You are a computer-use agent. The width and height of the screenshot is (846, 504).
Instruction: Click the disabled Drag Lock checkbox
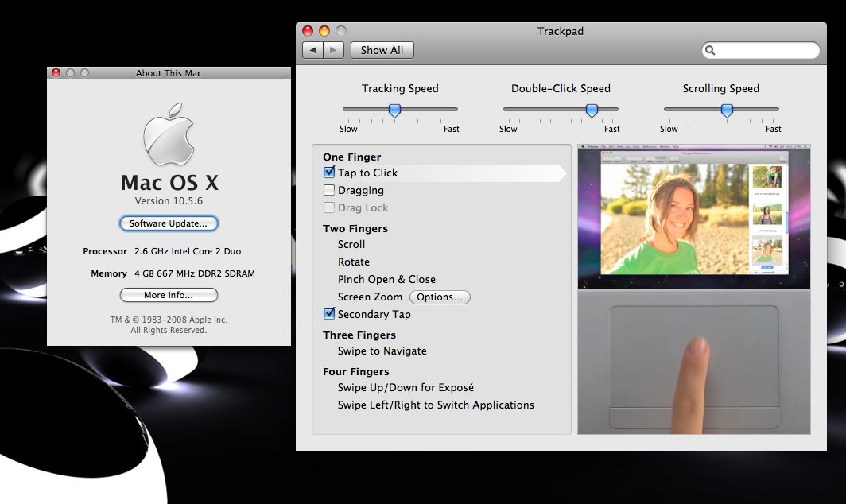329,207
